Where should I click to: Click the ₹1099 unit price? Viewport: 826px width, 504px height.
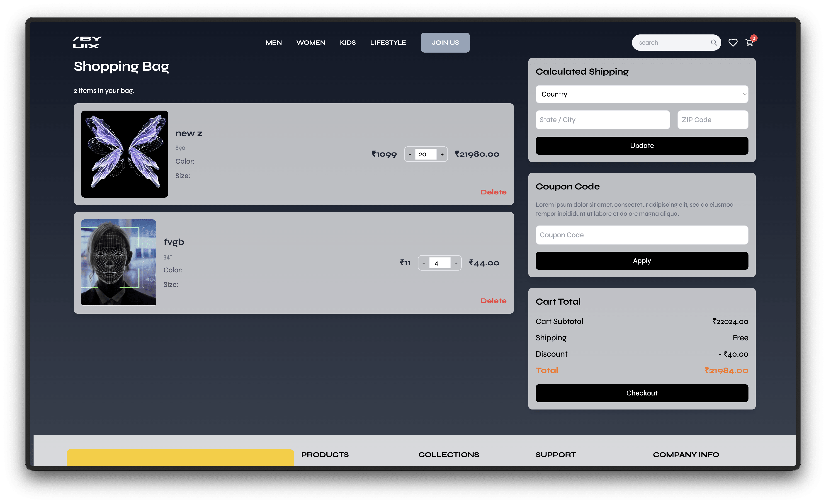[384, 154]
